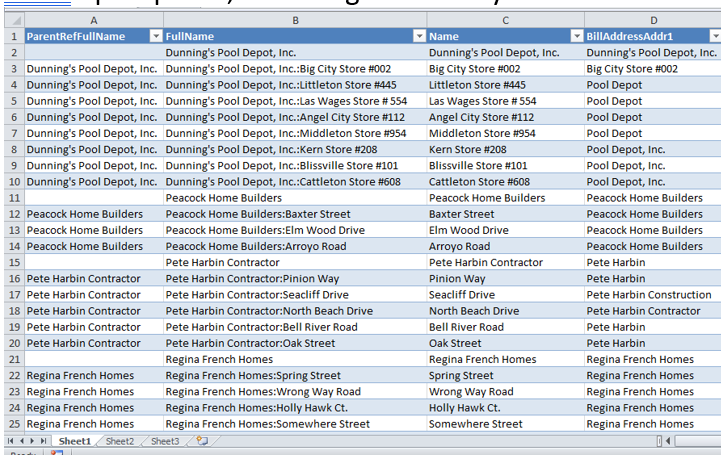Click next sheet navigation arrow

pyautogui.click(x=33, y=441)
